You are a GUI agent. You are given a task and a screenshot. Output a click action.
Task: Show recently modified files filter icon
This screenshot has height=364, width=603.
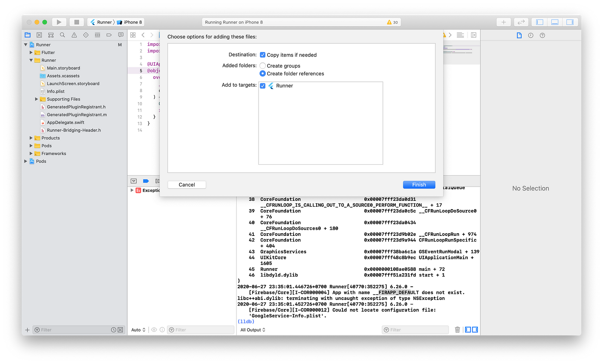pyautogui.click(x=113, y=330)
